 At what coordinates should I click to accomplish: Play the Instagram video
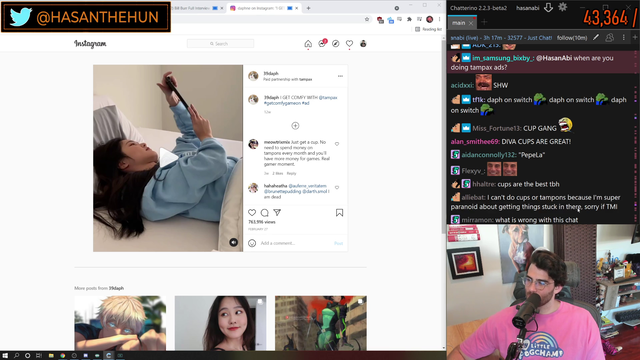(168, 158)
